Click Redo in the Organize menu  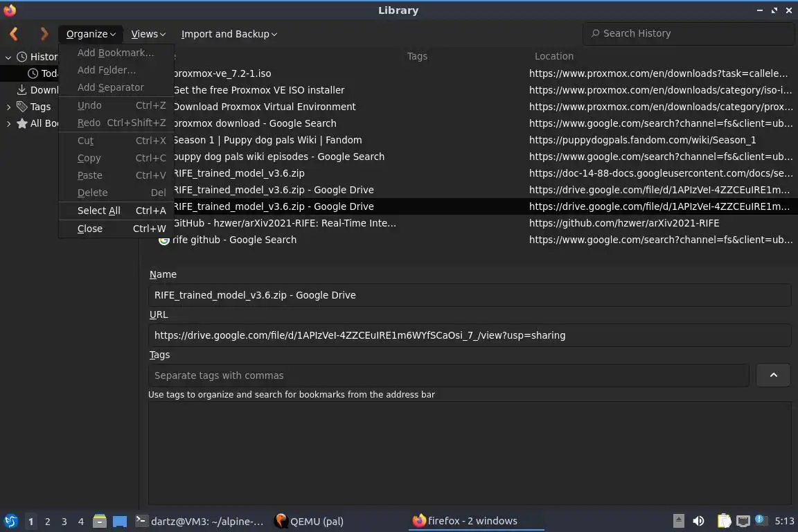point(116,123)
